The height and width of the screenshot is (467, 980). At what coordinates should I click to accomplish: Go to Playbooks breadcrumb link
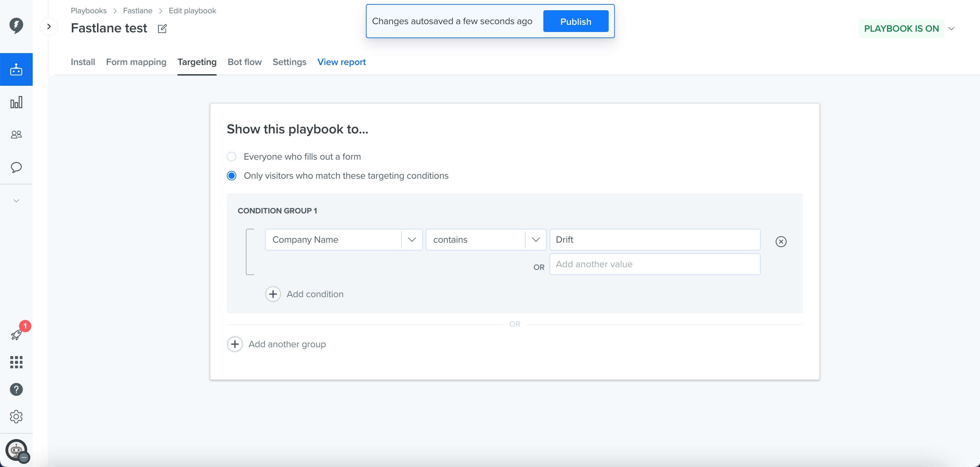click(89, 11)
